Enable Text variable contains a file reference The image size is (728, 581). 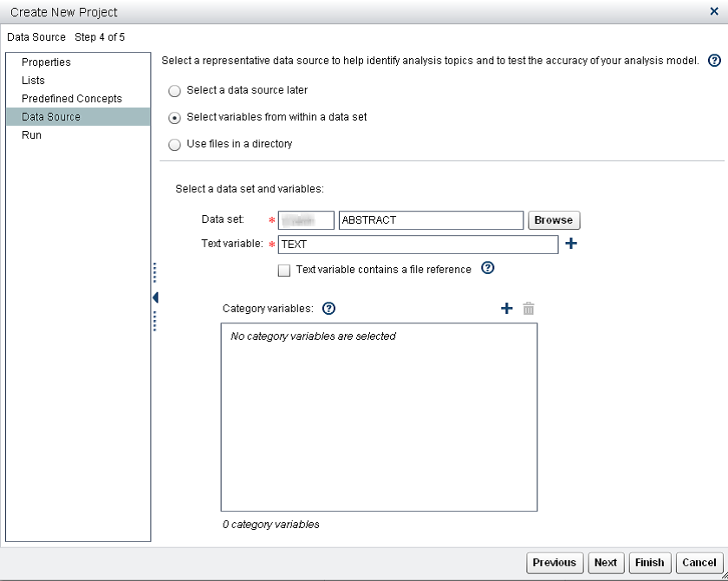(284, 271)
